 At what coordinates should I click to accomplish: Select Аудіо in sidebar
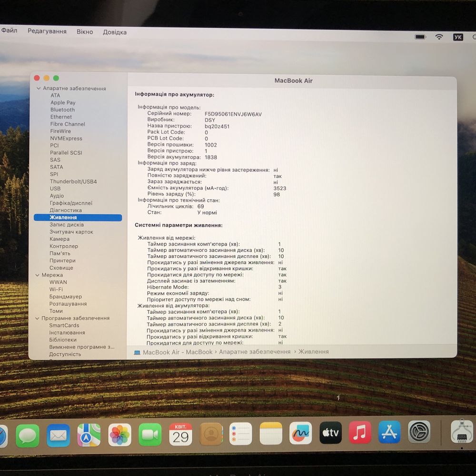(x=57, y=196)
